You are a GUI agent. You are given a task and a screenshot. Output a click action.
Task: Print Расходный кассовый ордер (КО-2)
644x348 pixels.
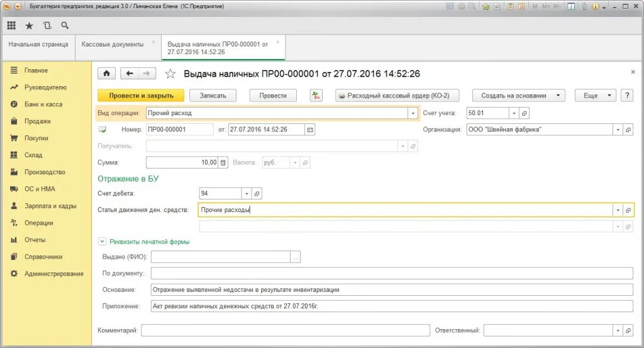point(397,95)
